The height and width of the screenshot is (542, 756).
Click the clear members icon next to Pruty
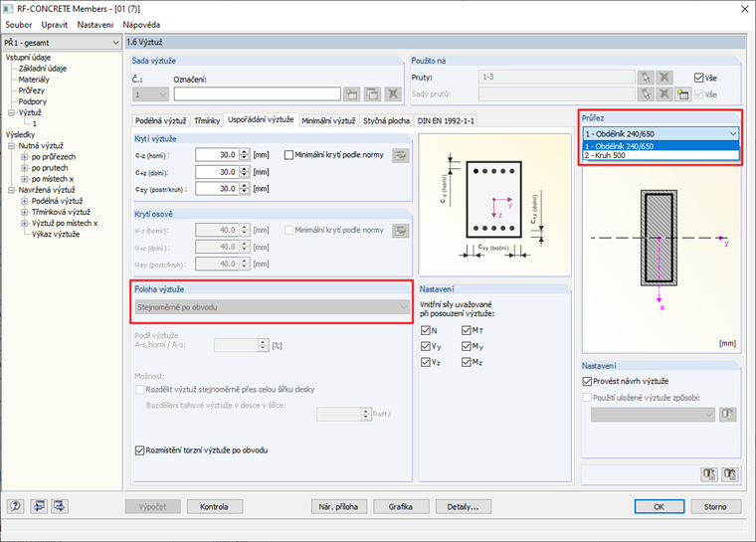click(x=663, y=78)
